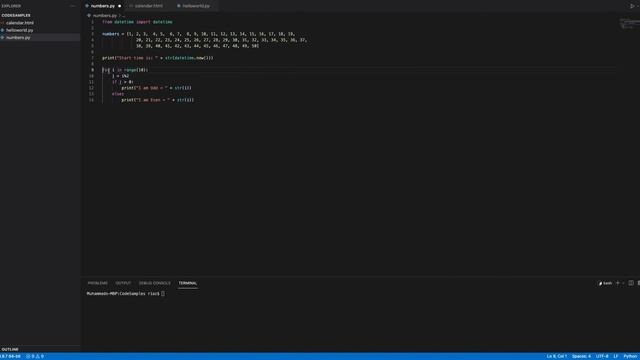The height and width of the screenshot is (360, 640).
Task: Click the 'else:' line in the editor
Action: pyautogui.click(x=118, y=94)
